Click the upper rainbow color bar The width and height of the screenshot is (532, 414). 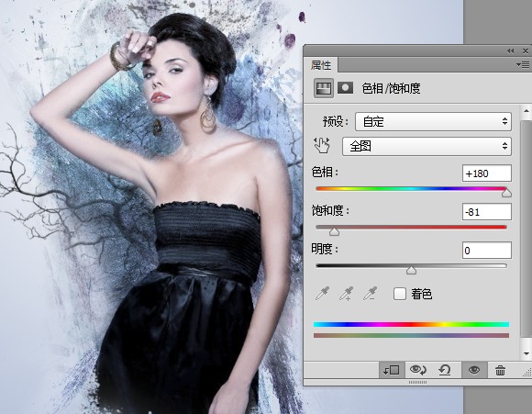411,324
